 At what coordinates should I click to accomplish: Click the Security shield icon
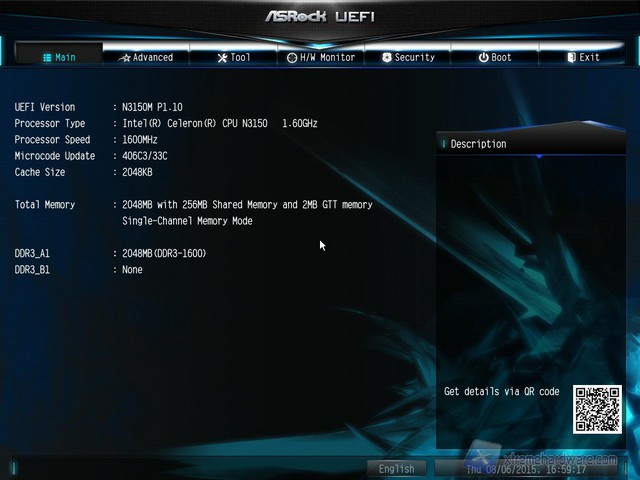(386, 58)
